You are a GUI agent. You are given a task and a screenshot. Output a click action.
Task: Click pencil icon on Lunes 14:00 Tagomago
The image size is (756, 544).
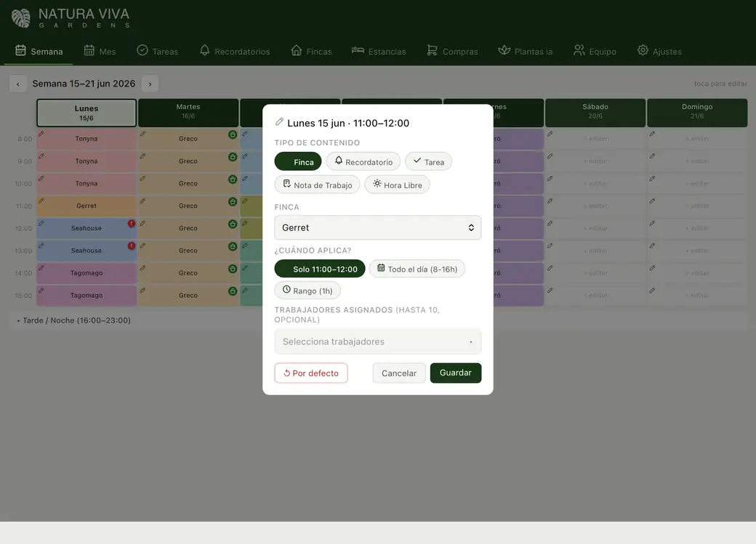[x=41, y=268]
